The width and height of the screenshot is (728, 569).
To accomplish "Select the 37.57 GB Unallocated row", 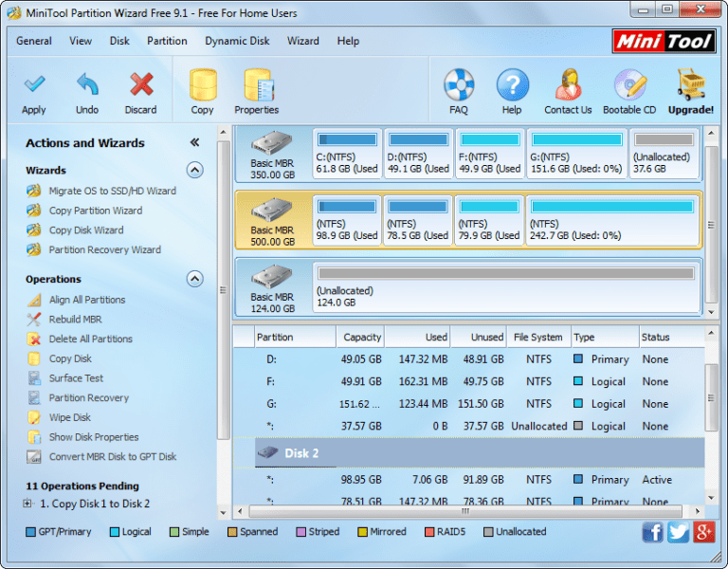I will [x=468, y=426].
